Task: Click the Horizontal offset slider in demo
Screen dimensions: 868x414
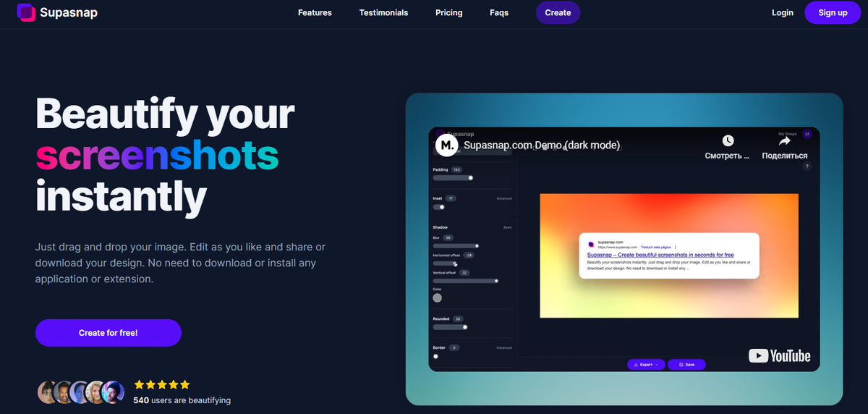Action: [445, 263]
